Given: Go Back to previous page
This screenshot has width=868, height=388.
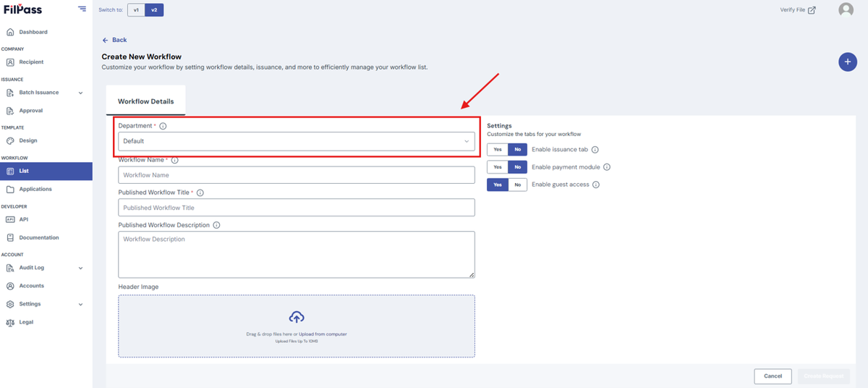Looking at the screenshot, I should 114,40.
